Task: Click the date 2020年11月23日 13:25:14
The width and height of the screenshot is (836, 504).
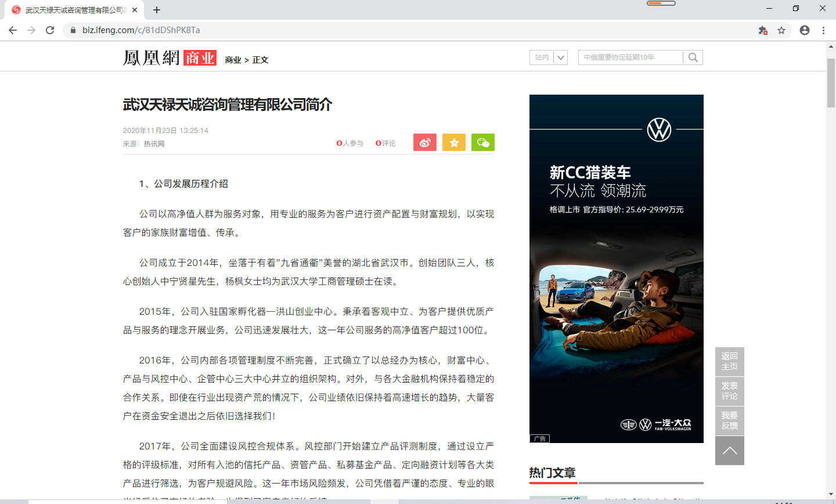Action: coord(165,131)
